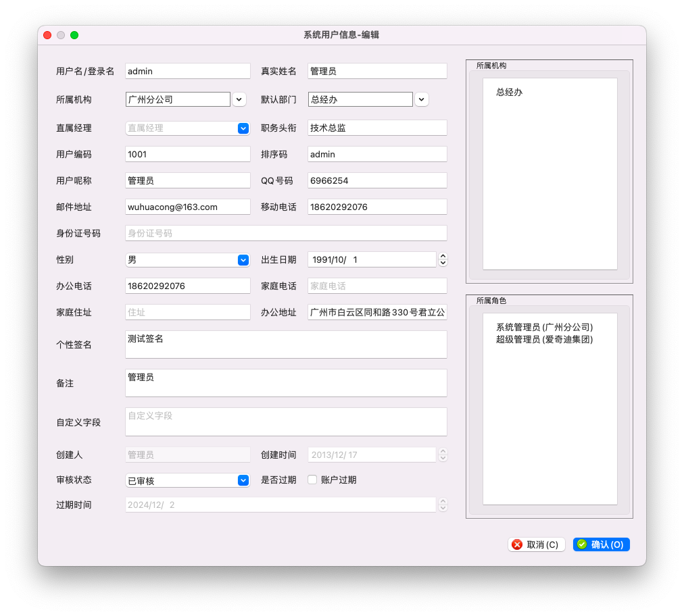Click the red cancel icon on 取消 button
The width and height of the screenshot is (684, 616).
pyautogui.click(x=518, y=544)
